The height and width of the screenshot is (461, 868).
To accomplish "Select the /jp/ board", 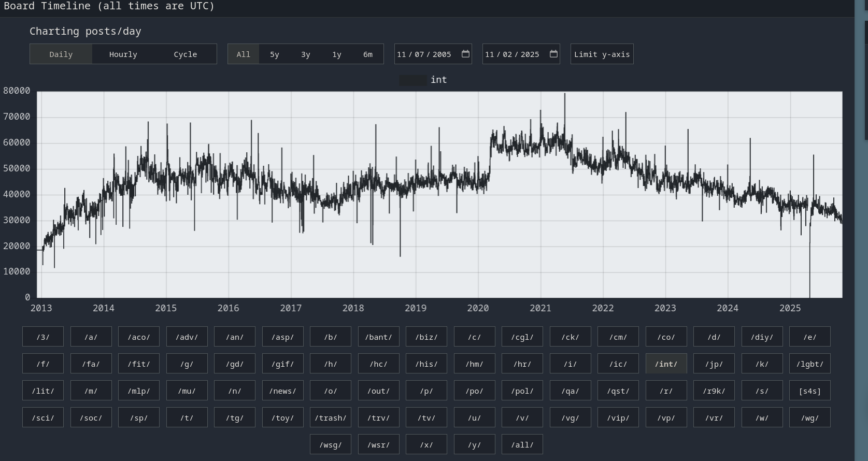I will tap(714, 364).
